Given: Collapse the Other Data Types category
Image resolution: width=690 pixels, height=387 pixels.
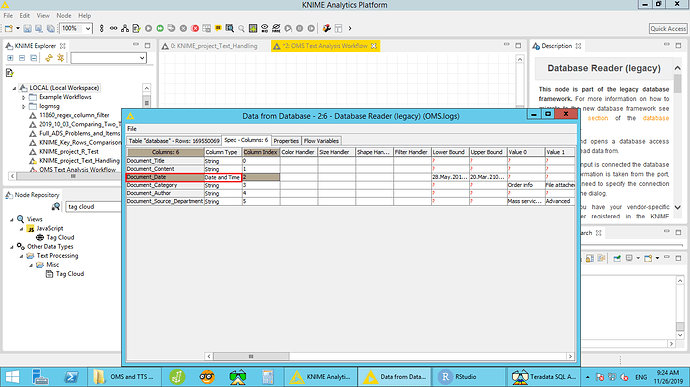Looking at the screenshot, I should [x=12, y=247].
